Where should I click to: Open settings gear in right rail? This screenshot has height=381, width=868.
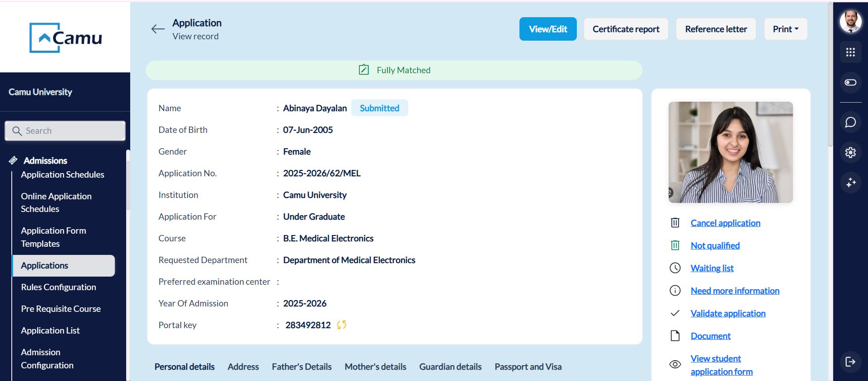[x=850, y=153]
